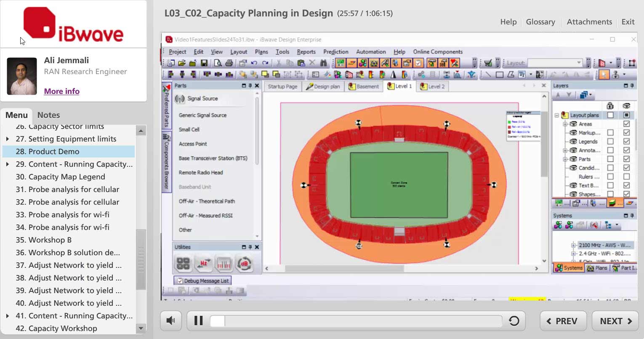Viewport: 644px width, 339px height.
Task: Lock the Layout plans layer with its checkbox
Action: (x=610, y=115)
